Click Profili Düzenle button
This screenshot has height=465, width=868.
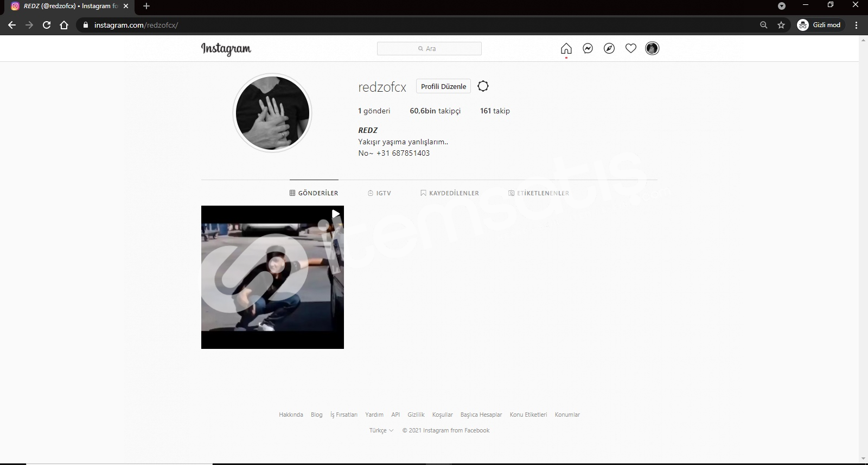pyautogui.click(x=444, y=86)
